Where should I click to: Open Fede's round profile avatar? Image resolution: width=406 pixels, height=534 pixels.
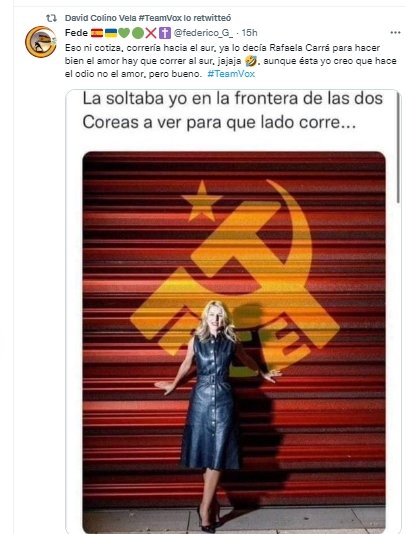(41, 42)
